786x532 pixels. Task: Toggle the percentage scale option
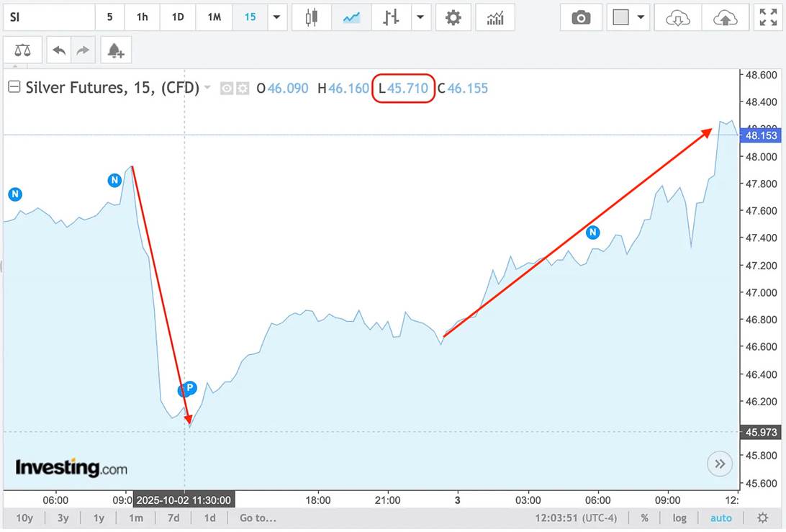[645, 518]
